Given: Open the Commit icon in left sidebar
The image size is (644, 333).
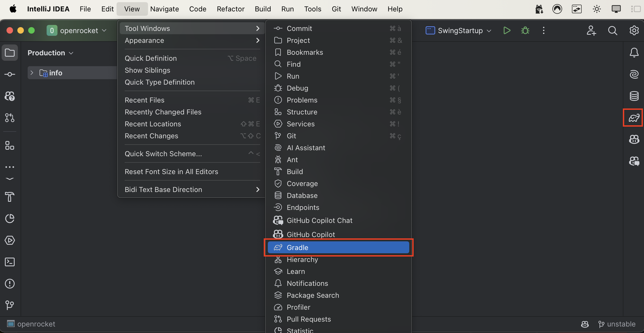Looking at the screenshot, I should [10, 74].
